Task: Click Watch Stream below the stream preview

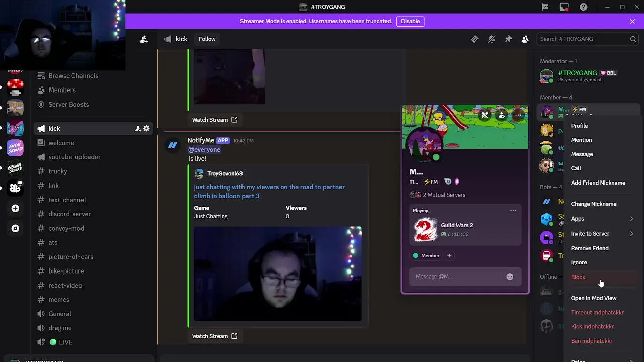Action: [x=215, y=336]
